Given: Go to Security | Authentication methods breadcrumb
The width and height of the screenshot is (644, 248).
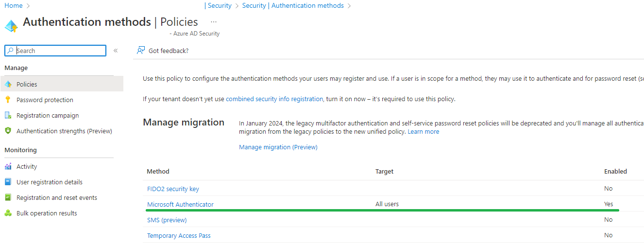Looking at the screenshot, I should pyautogui.click(x=293, y=5).
